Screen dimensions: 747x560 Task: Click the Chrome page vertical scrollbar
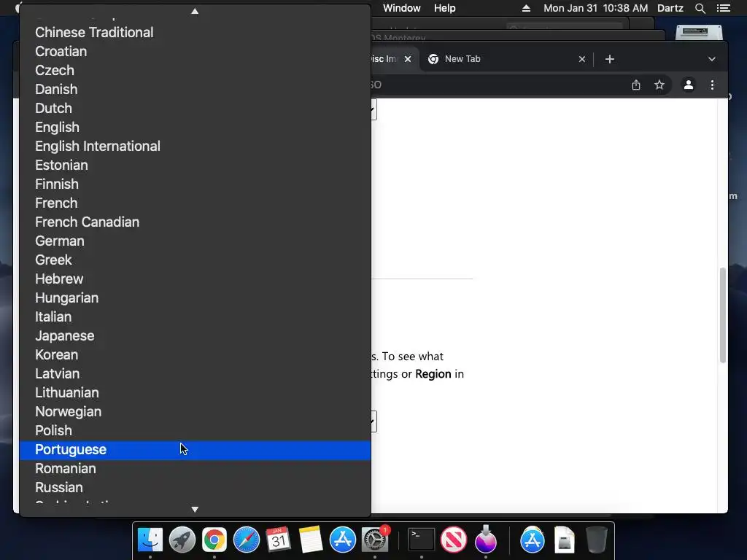pos(723,315)
